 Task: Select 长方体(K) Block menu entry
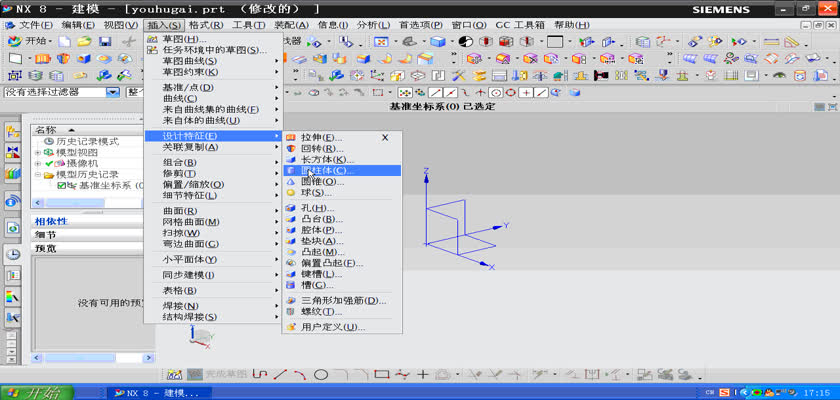(x=342, y=160)
